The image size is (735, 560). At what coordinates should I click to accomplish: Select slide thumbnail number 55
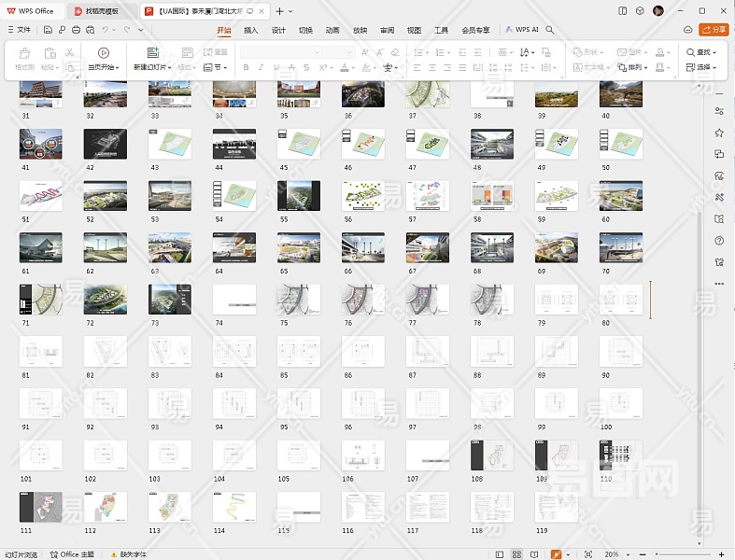pos(299,195)
